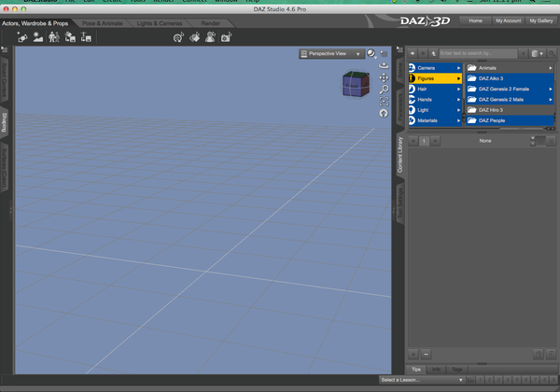Click the My Account button

coord(509,21)
